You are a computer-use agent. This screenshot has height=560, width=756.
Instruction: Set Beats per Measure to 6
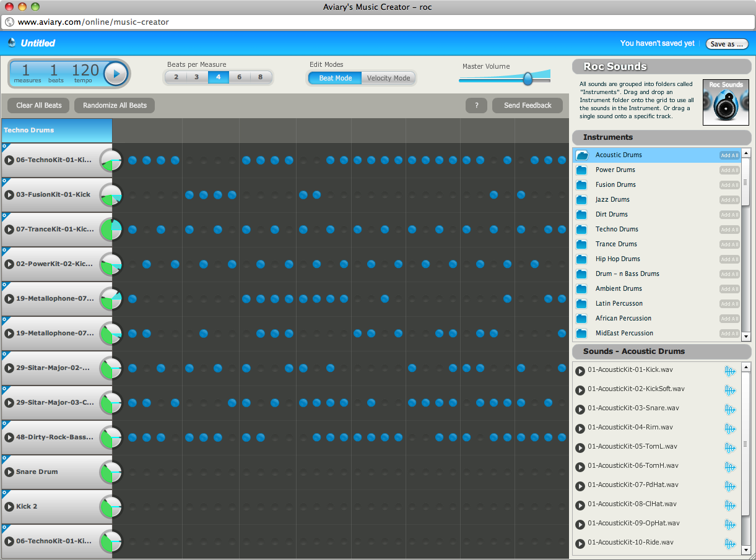tap(240, 77)
